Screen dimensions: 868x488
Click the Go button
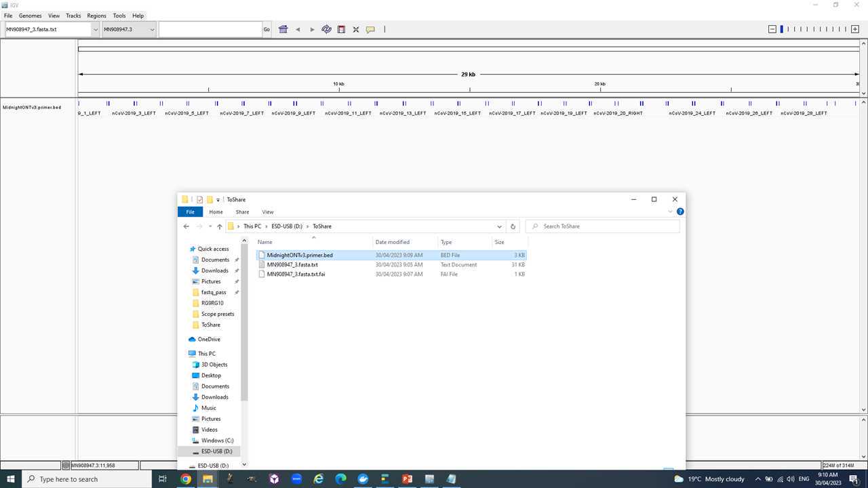point(267,29)
